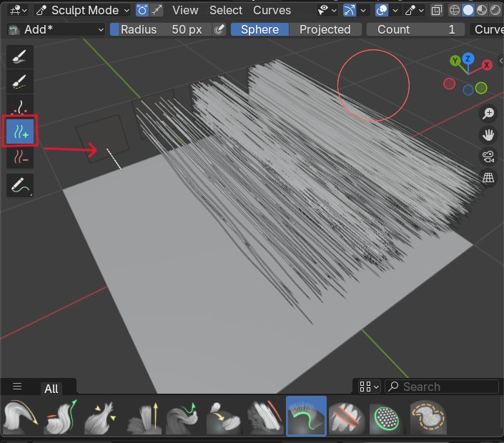Open the Sculpt Mode dropdown

point(81,10)
